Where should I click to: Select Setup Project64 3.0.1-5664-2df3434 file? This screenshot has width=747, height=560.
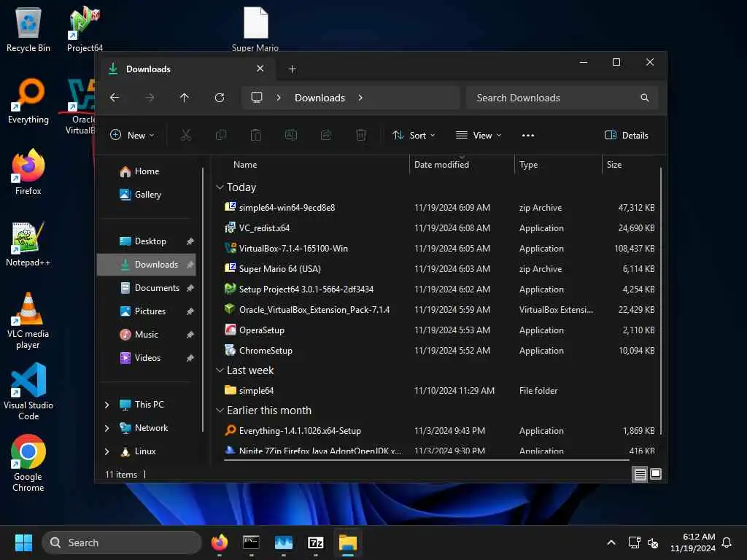click(x=438, y=289)
